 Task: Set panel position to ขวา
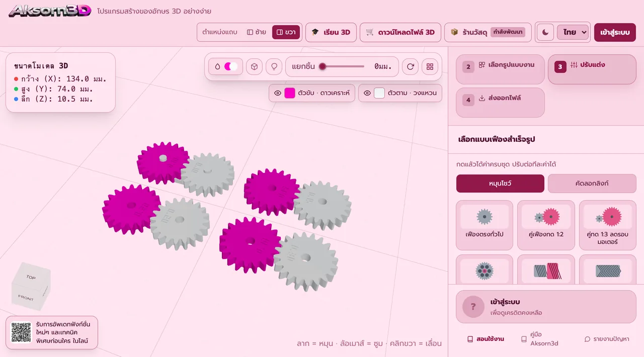click(x=286, y=32)
